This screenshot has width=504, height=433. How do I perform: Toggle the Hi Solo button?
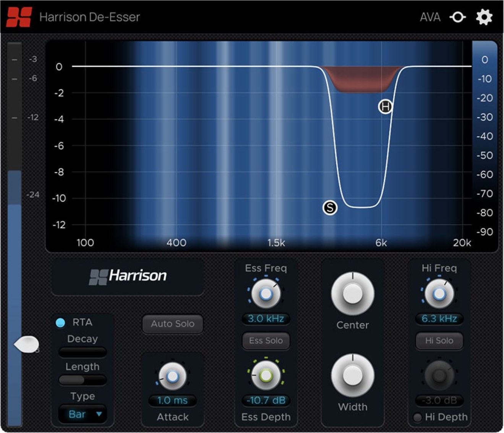pyautogui.click(x=439, y=340)
